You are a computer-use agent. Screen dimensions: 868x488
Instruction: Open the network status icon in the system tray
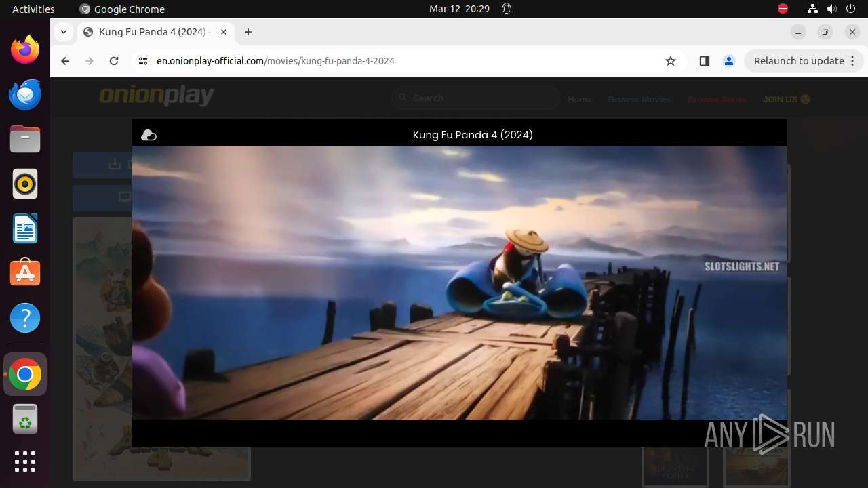pyautogui.click(x=812, y=9)
